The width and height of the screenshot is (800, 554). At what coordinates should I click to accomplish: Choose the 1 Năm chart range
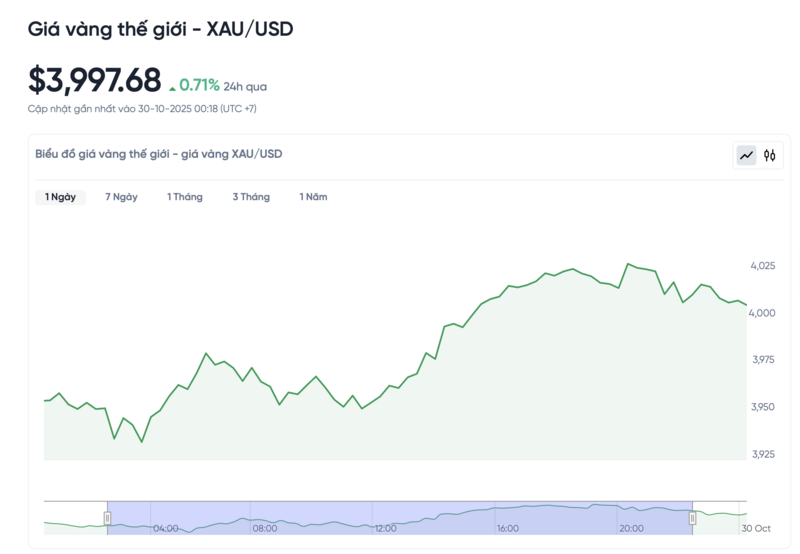pos(313,197)
